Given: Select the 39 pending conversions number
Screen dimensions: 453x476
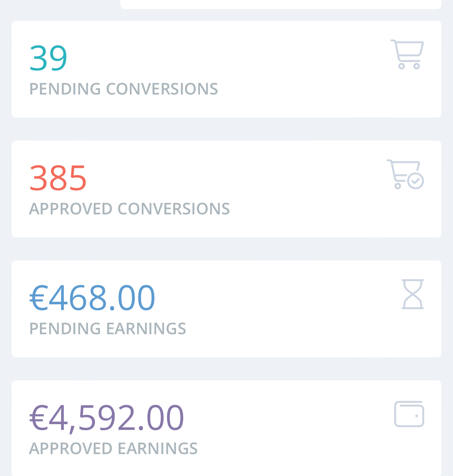Looking at the screenshot, I should [48, 58].
